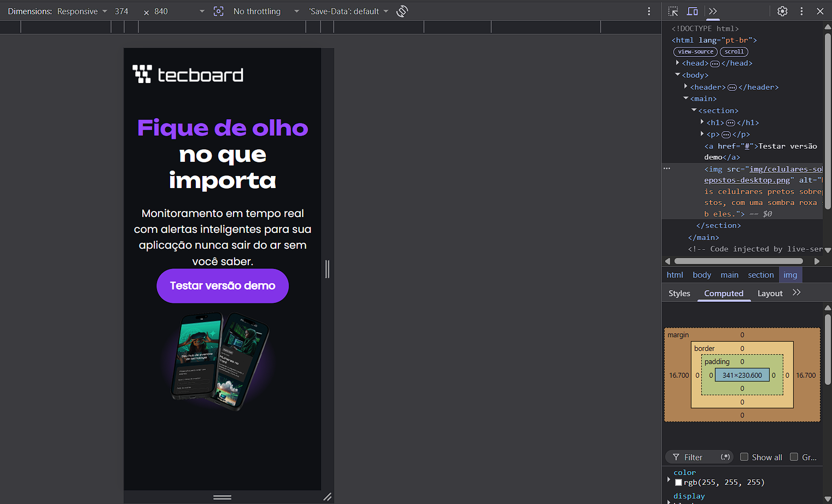The image size is (832, 504).
Task: Click the tecboard logo
Action: point(188,74)
